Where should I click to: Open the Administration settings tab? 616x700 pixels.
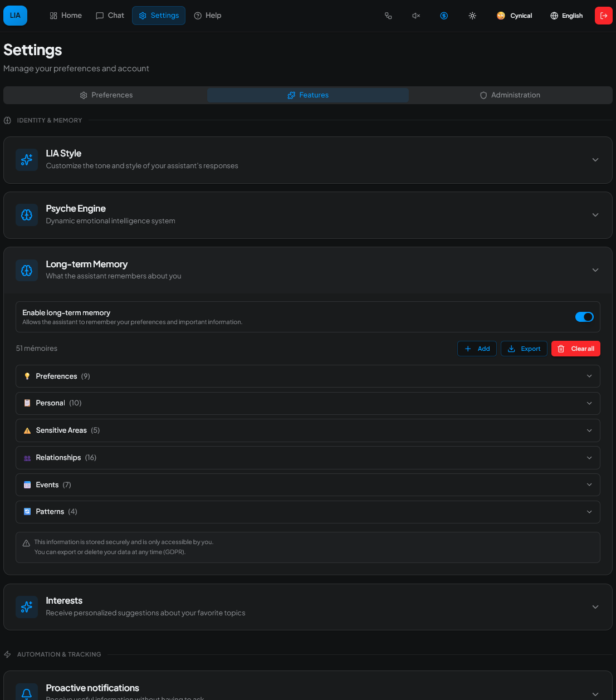(510, 95)
